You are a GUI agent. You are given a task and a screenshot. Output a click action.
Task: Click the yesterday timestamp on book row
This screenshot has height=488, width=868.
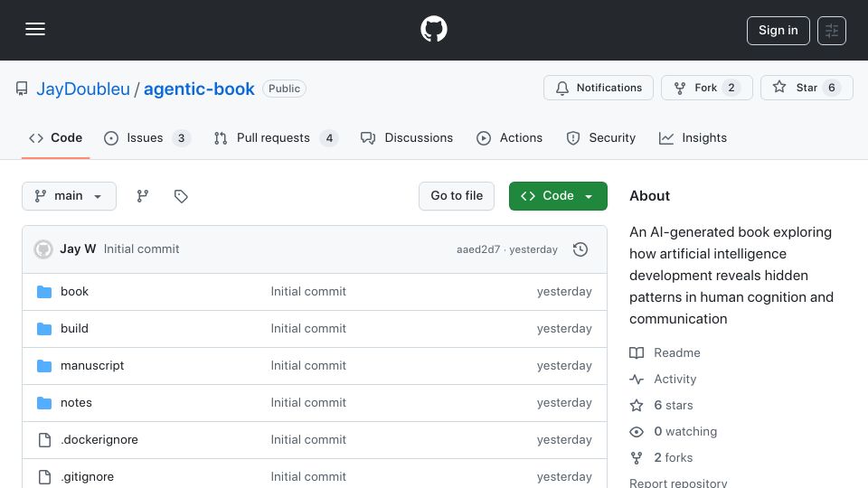coord(564,292)
